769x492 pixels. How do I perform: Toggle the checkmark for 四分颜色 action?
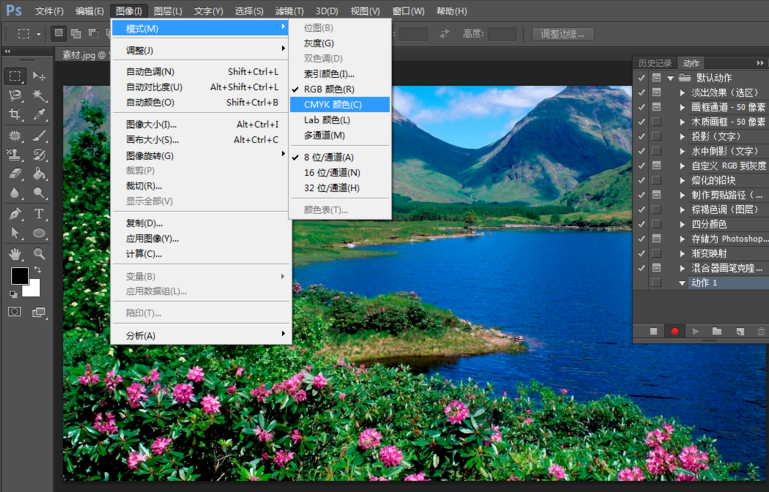(x=641, y=224)
